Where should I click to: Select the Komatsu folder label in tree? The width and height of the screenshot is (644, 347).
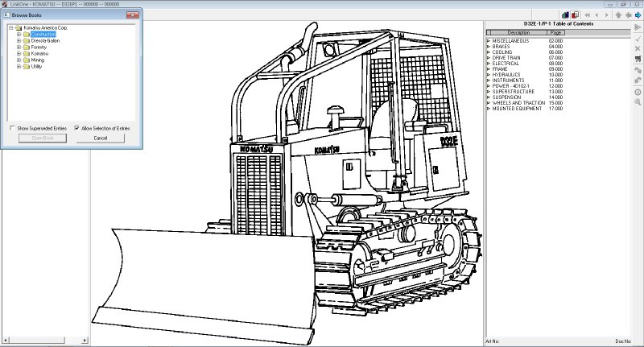39,53
